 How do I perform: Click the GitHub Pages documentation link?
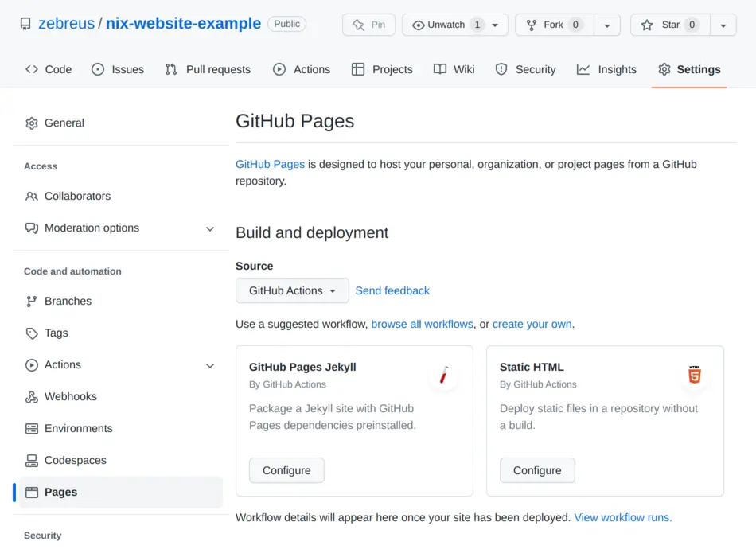[270, 165]
